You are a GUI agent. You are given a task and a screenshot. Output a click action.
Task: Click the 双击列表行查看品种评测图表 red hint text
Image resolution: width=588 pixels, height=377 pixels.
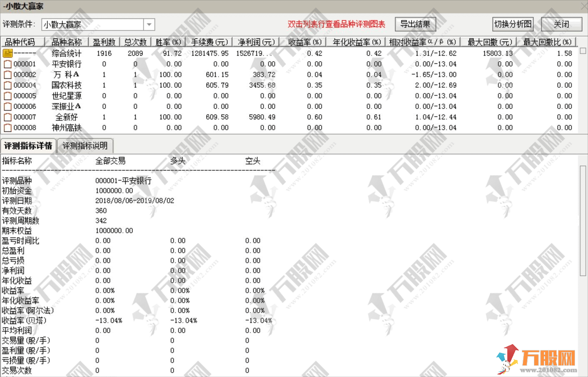pyautogui.click(x=336, y=24)
